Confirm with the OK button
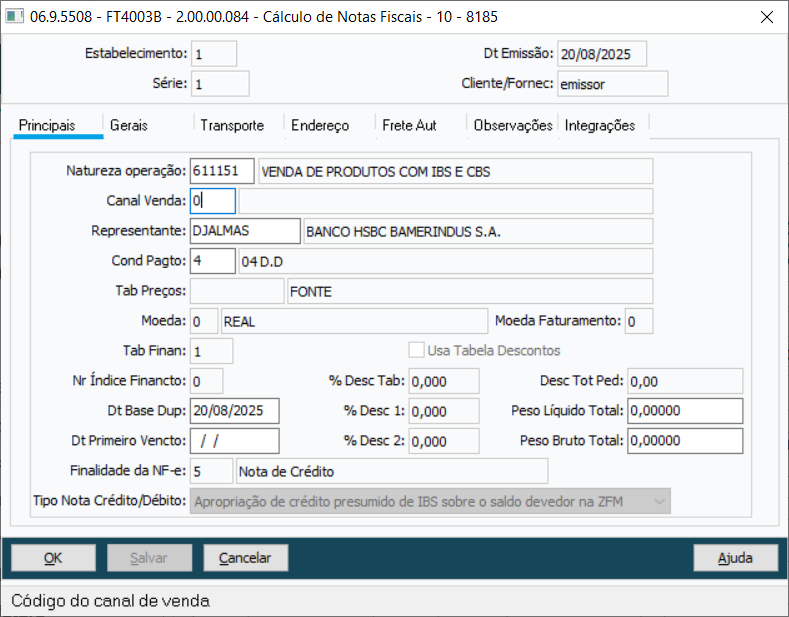Viewport: 789px width, 617px height. point(53,558)
